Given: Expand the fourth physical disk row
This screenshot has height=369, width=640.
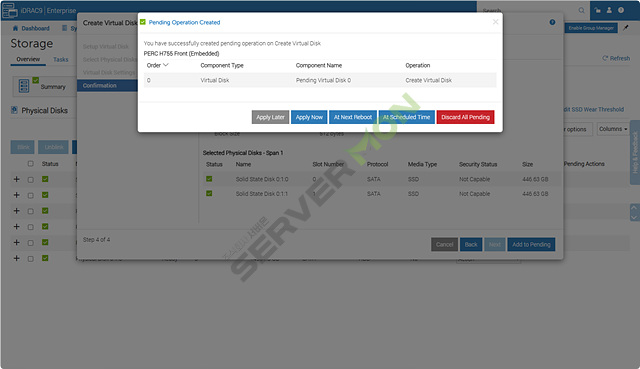Looking at the screenshot, I should tap(16, 227).
